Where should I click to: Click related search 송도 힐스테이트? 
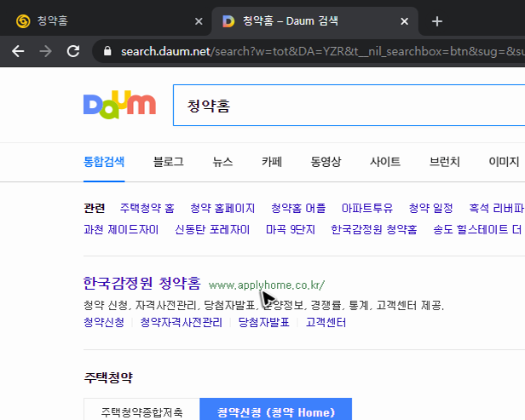tap(477, 229)
